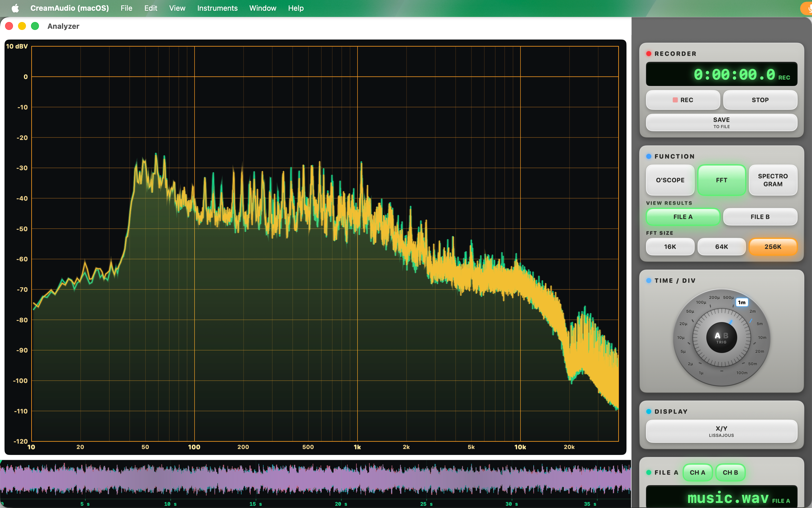Click the 10µ mark on the dial
812x508 pixels.
[x=681, y=338]
